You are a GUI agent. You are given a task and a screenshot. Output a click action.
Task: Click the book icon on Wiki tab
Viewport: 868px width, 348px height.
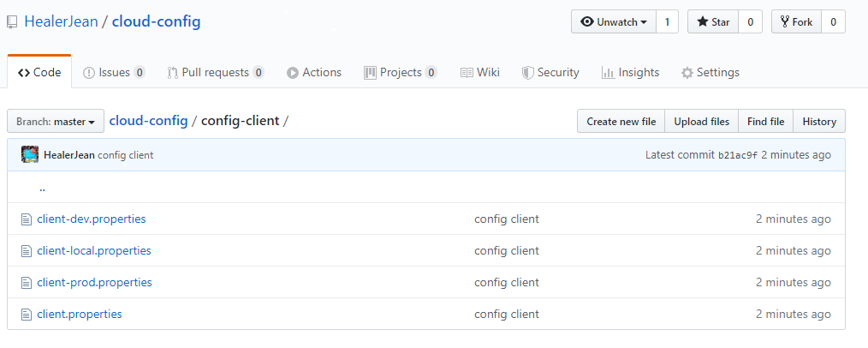pyautogui.click(x=467, y=73)
